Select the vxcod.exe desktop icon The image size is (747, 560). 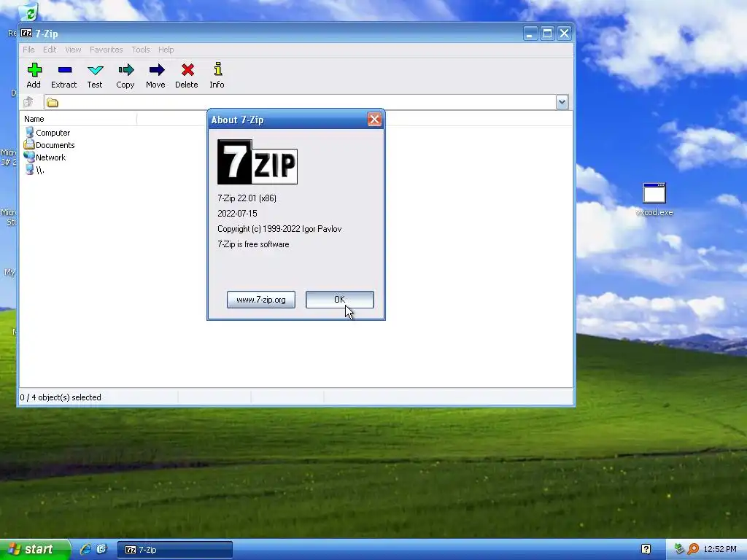654,200
